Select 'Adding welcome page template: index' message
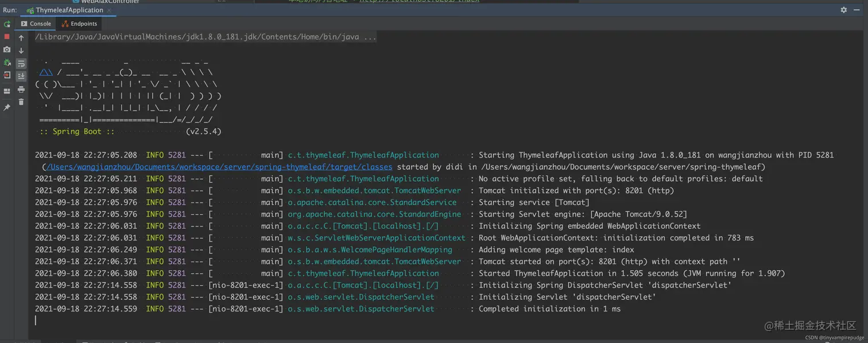868x343 pixels. tap(556, 250)
